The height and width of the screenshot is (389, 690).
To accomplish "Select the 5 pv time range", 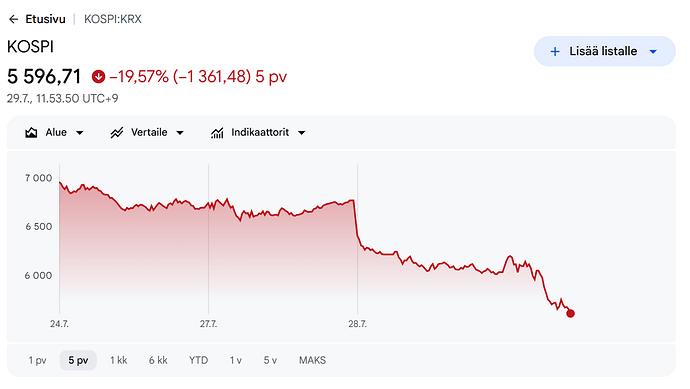I will click(x=78, y=360).
